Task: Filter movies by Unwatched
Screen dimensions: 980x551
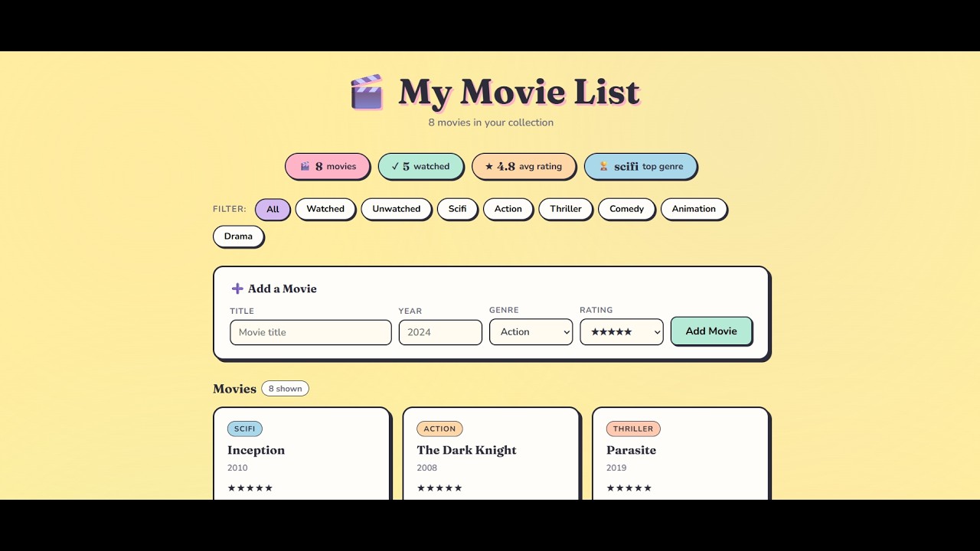Action: pyautogui.click(x=397, y=209)
